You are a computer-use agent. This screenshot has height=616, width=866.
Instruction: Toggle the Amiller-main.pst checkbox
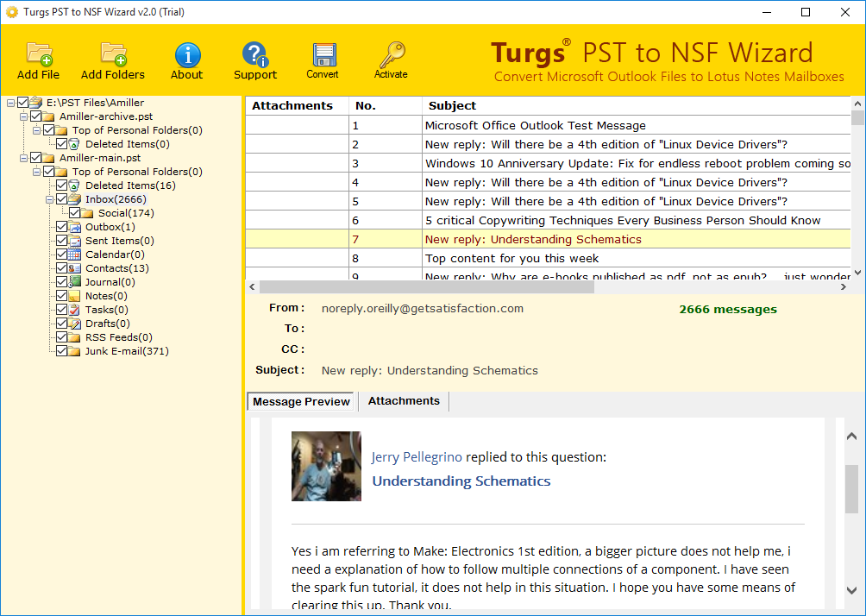click(36, 158)
